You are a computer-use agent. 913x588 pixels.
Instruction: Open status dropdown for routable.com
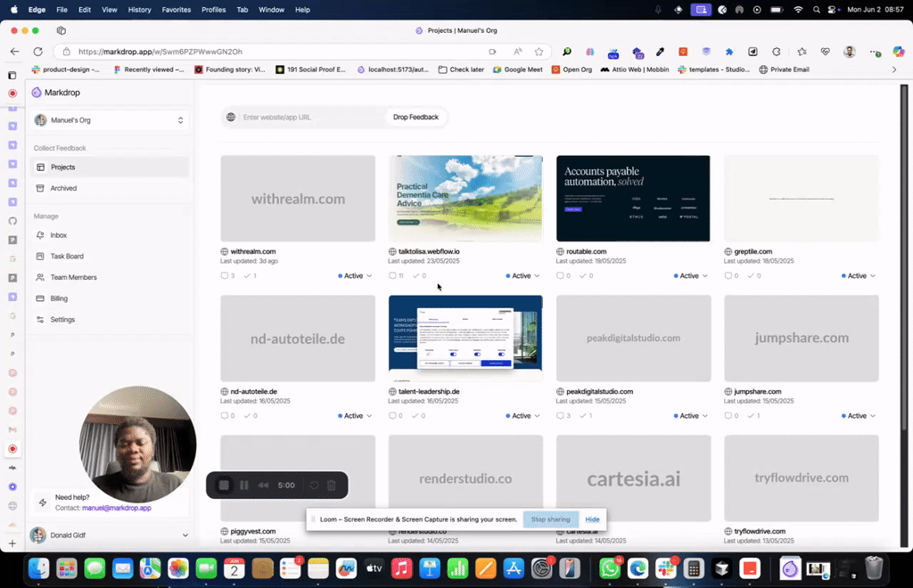691,275
